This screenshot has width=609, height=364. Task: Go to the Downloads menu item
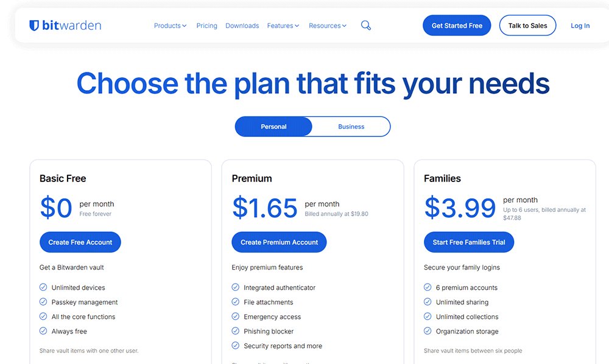[242, 26]
